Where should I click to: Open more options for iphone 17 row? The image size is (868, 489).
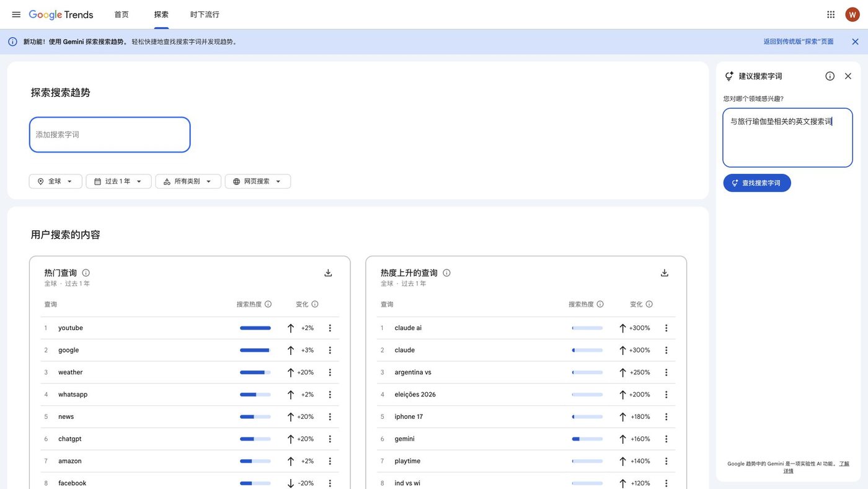tap(666, 416)
